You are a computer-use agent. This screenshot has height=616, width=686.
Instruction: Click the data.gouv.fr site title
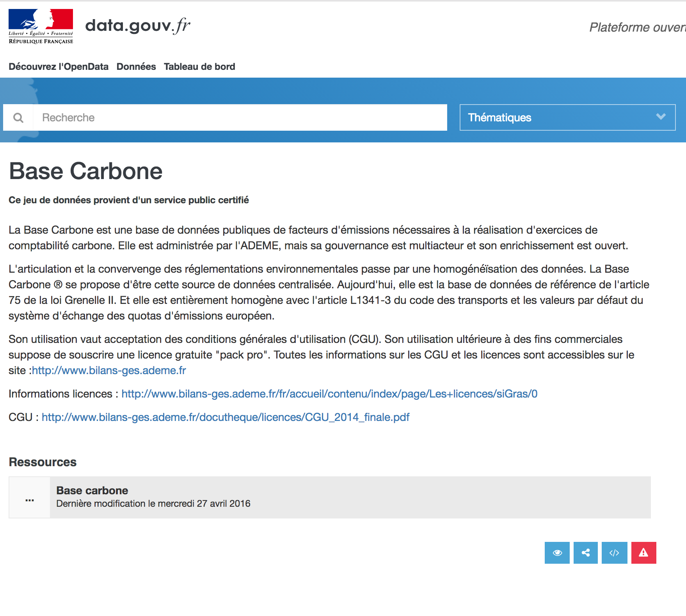137,26
